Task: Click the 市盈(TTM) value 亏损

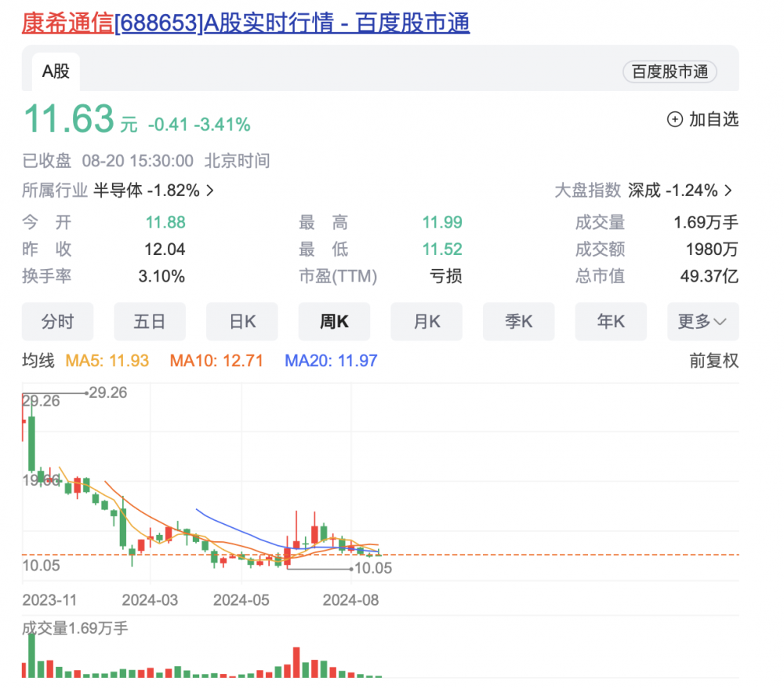Action: [445, 276]
